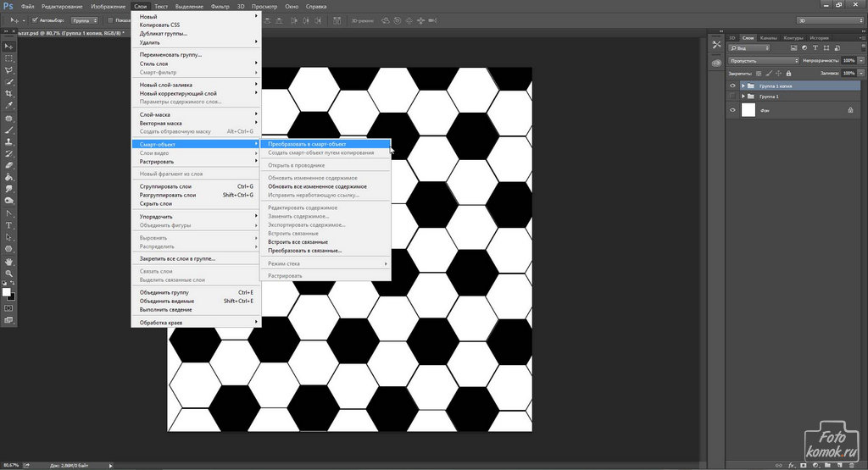The image size is (868, 470).
Task: Open the Автовыбор Группа dropdown
Action: pos(85,20)
